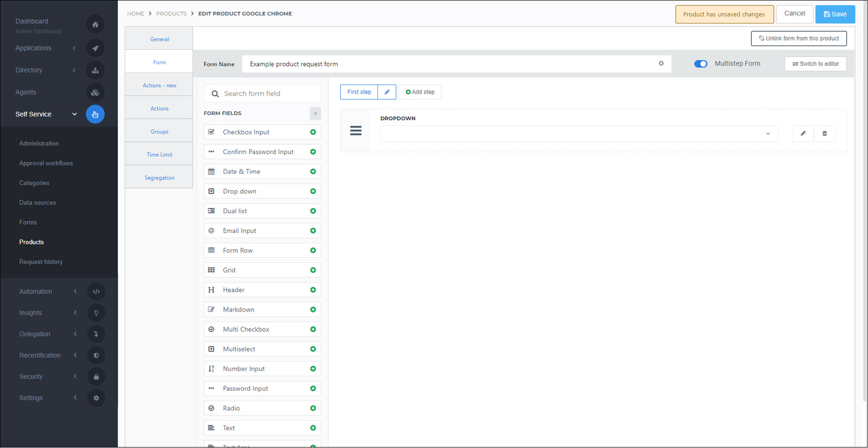Collapse the Form Fields panel with chevron

pyautogui.click(x=315, y=113)
